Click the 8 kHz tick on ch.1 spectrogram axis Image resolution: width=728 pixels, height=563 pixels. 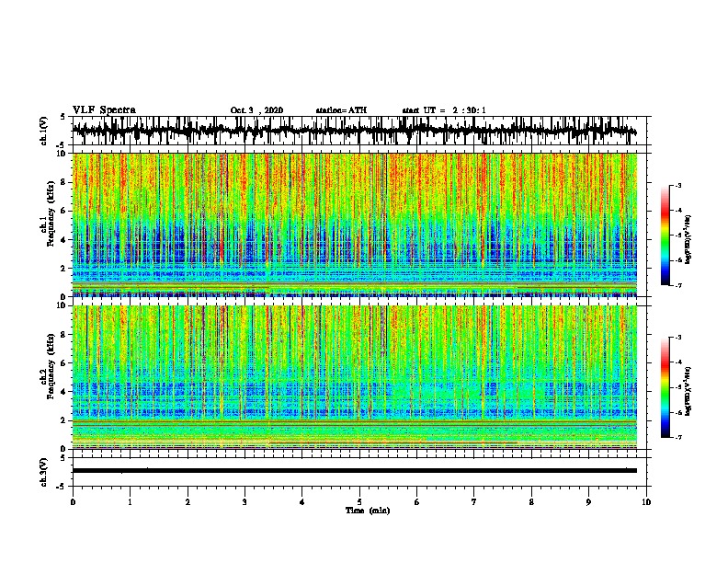[x=63, y=182]
